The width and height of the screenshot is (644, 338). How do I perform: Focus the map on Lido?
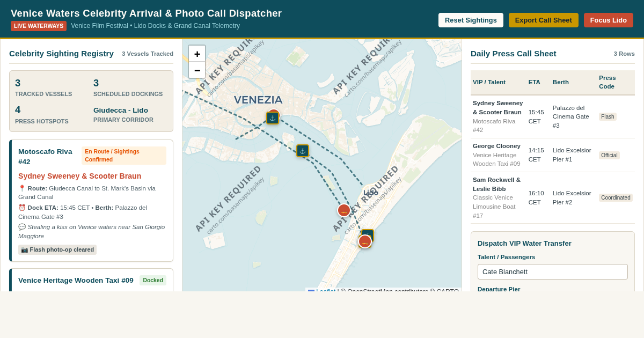609,20
